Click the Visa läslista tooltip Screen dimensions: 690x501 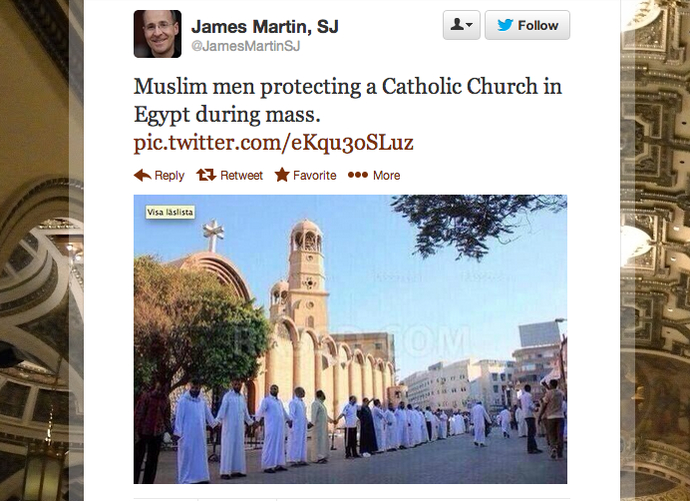tap(170, 212)
